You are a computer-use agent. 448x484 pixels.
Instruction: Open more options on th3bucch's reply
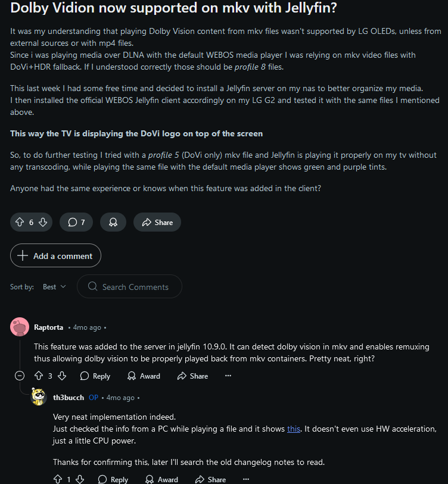click(246, 479)
